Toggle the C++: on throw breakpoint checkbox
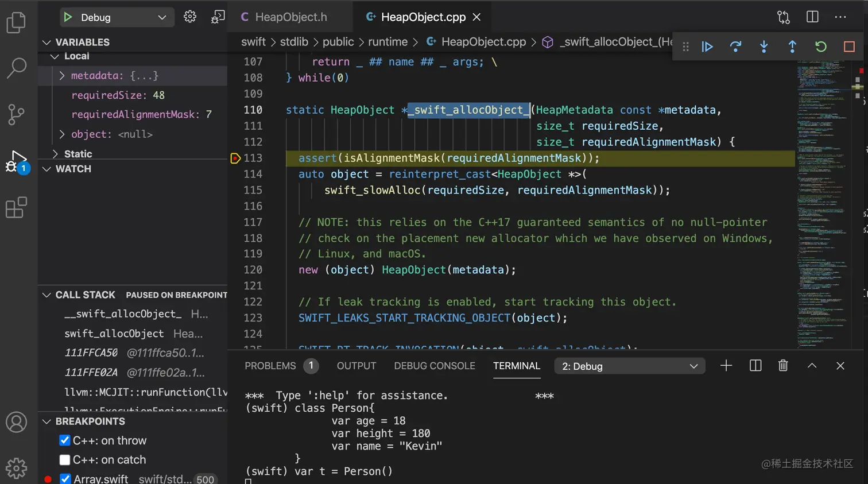868x484 pixels. pyautogui.click(x=65, y=440)
